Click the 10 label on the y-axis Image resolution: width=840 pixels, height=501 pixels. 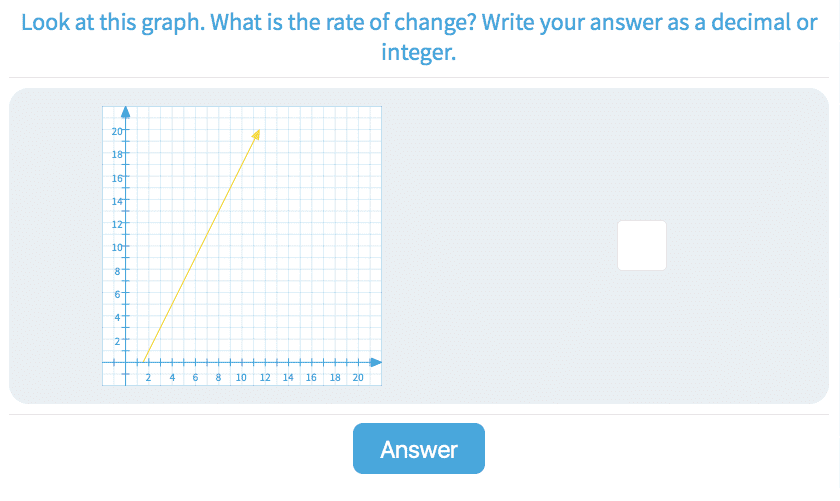point(116,247)
